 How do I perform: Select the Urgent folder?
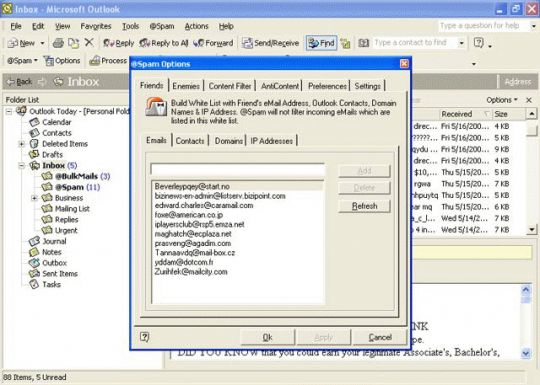pyautogui.click(x=60, y=230)
